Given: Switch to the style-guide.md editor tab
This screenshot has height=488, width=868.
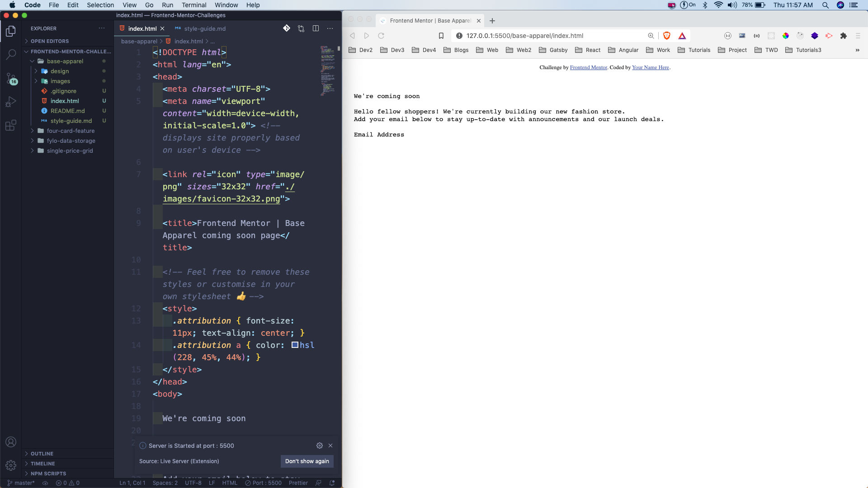Looking at the screenshot, I should coord(201,28).
